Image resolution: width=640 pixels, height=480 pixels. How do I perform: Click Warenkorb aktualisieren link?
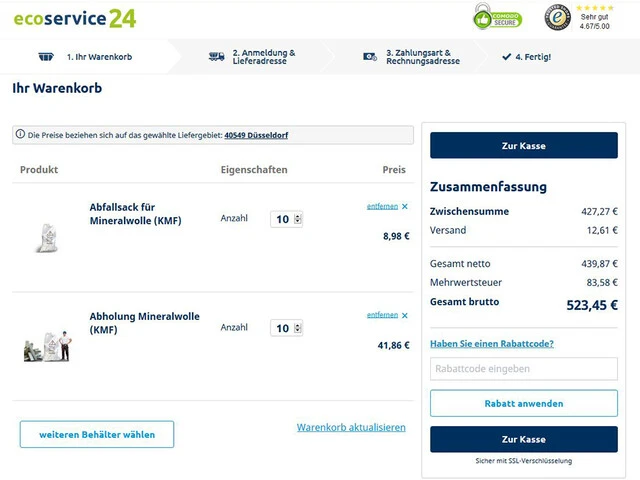point(351,427)
